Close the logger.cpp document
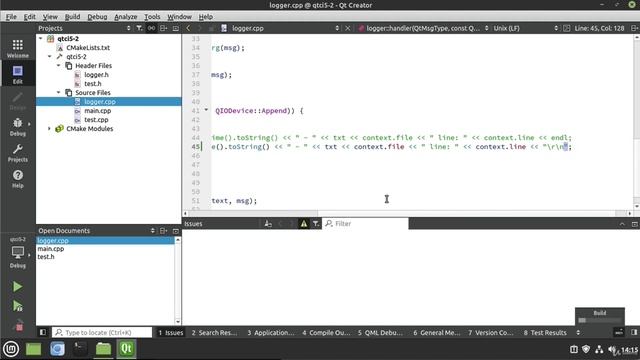Image resolution: width=640 pixels, height=360 pixels. [x=348, y=28]
